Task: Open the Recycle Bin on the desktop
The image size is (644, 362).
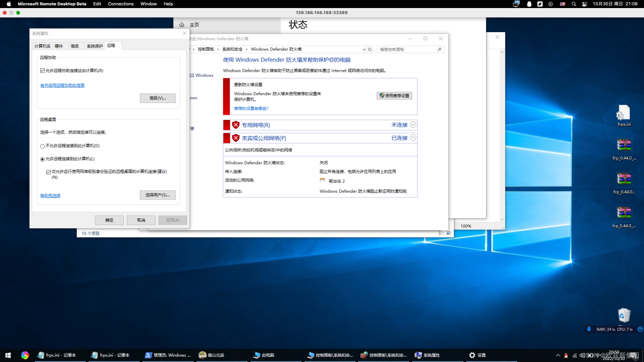Action: click(624, 315)
